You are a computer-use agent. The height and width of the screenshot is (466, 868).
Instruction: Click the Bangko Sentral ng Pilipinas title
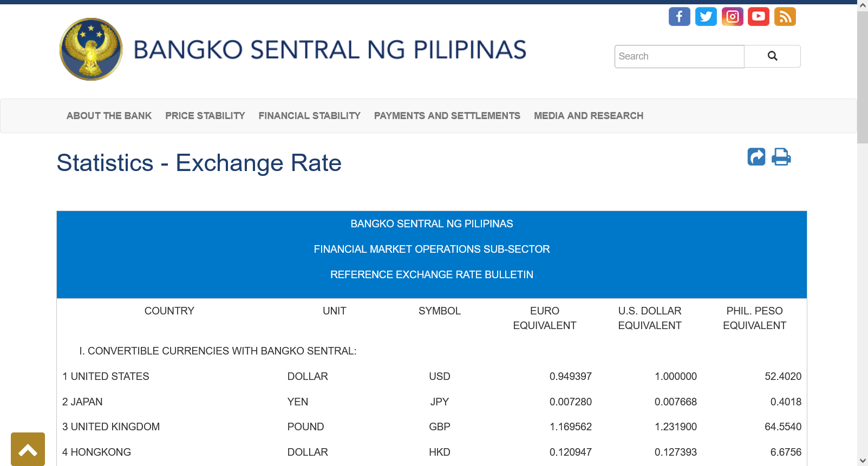[330, 50]
